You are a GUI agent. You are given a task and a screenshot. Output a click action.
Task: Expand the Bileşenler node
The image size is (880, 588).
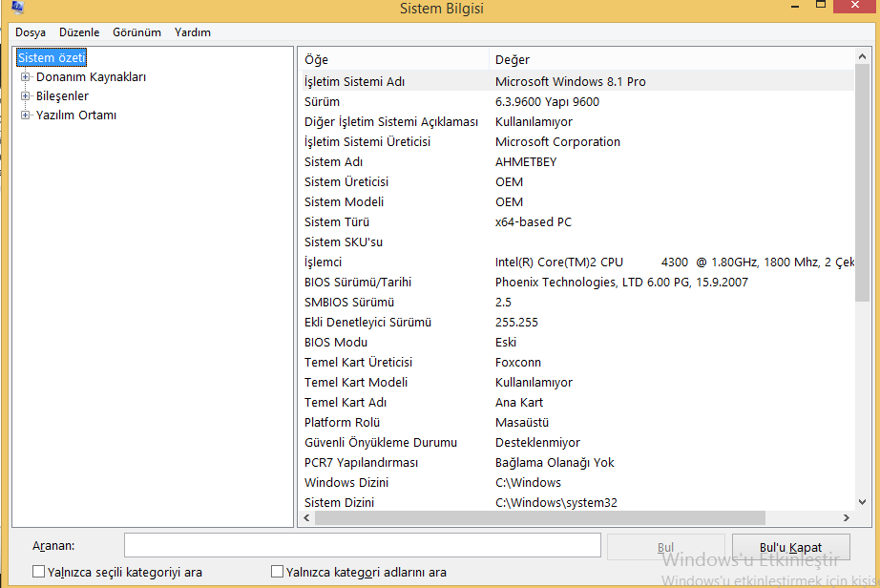(x=25, y=96)
